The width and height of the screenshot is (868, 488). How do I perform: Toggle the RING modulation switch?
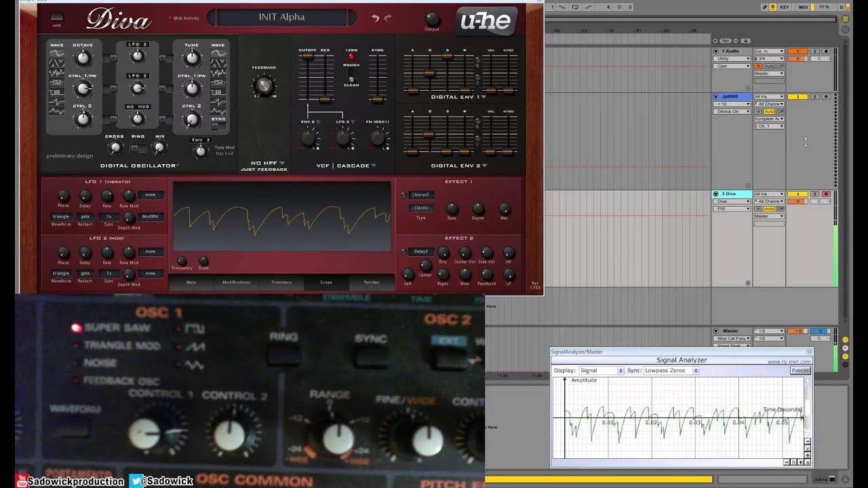[138, 148]
